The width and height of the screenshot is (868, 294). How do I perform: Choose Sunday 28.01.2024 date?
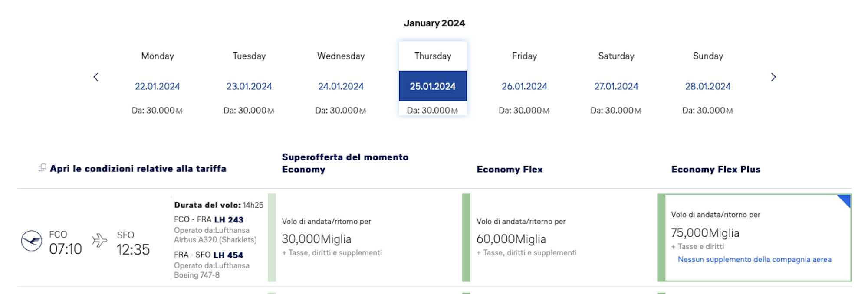point(708,86)
